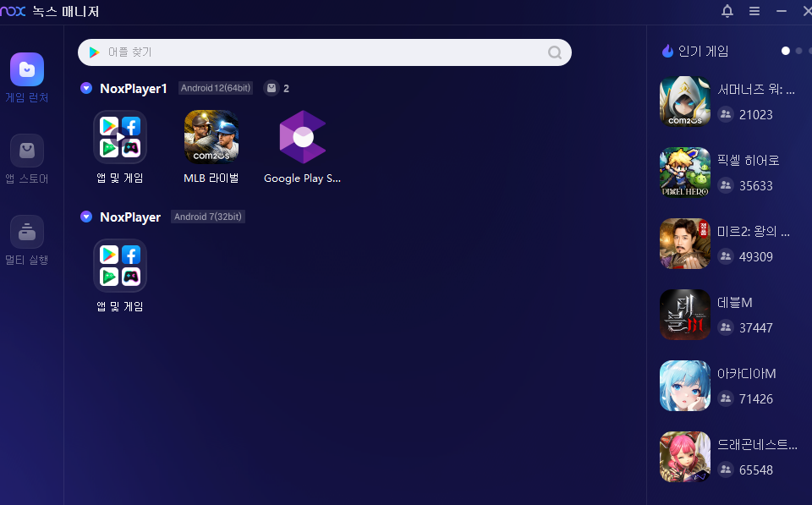Open 데블M game thumbnail
This screenshot has height=505, width=812.
click(684, 315)
